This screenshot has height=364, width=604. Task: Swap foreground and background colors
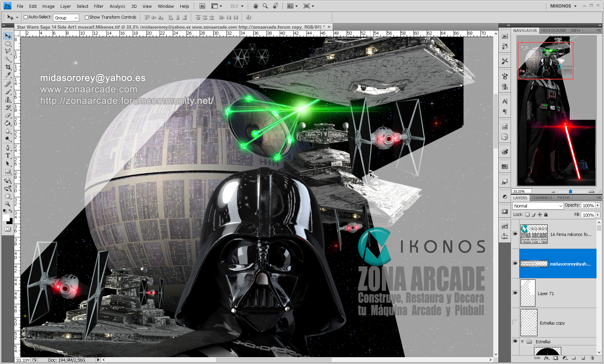pos(11,211)
